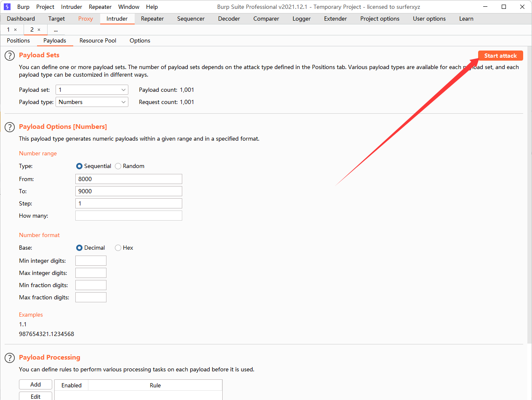The height and width of the screenshot is (400, 532).
Task: Click the How many input field
Action: pyautogui.click(x=129, y=216)
